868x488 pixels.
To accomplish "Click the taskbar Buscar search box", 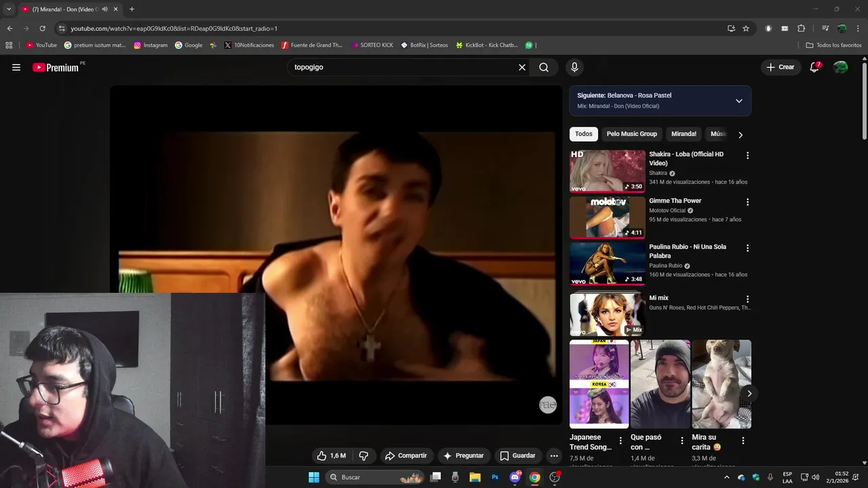I will coord(375,477).
